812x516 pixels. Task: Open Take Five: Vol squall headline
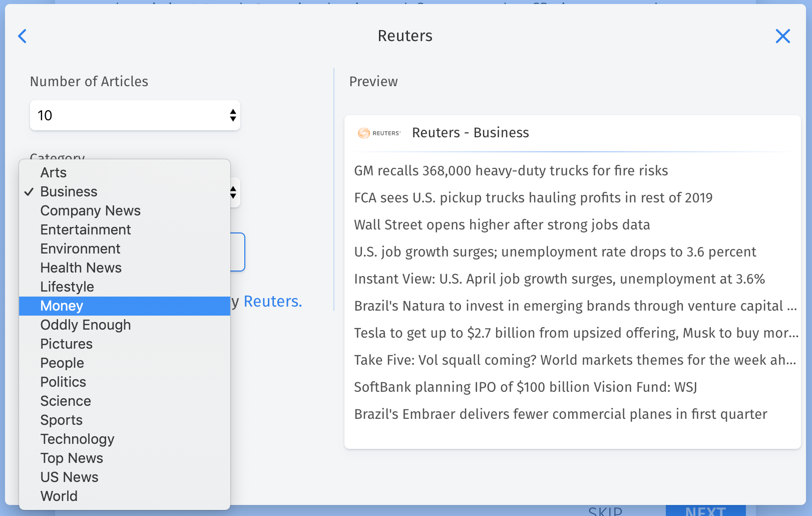[575, 360]
